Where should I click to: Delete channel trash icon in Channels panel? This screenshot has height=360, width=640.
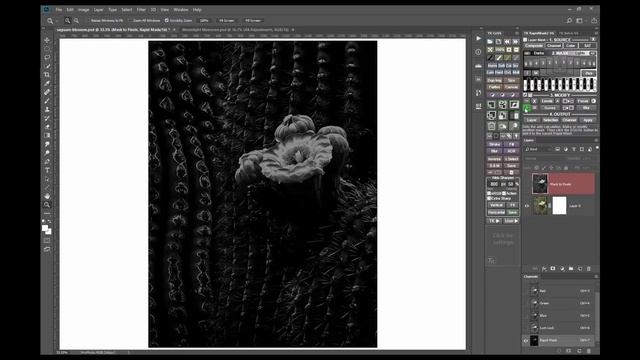point(589,351)
